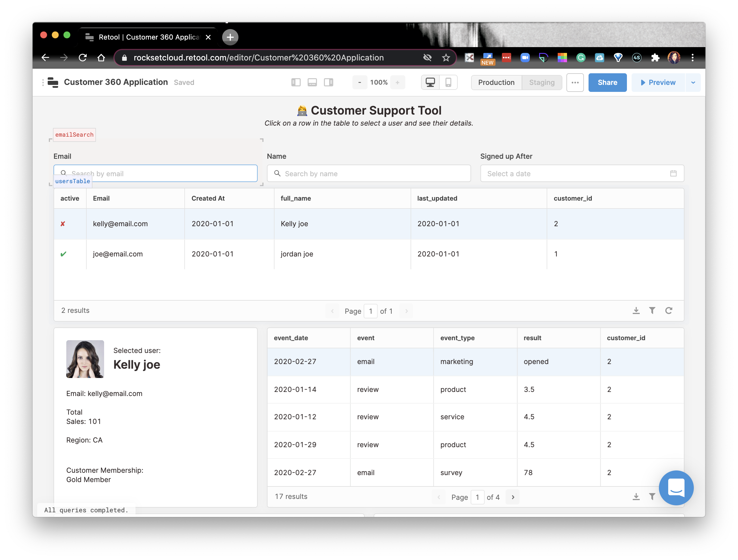Expand the three-dot options menu
The height and width of the screenshot is (560, 738).
(x=575, y=82)
